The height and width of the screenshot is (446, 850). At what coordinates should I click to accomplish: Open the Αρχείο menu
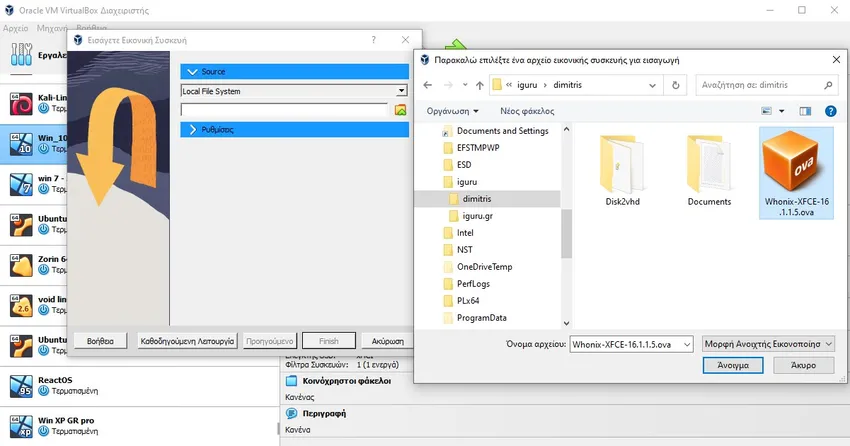15,28
